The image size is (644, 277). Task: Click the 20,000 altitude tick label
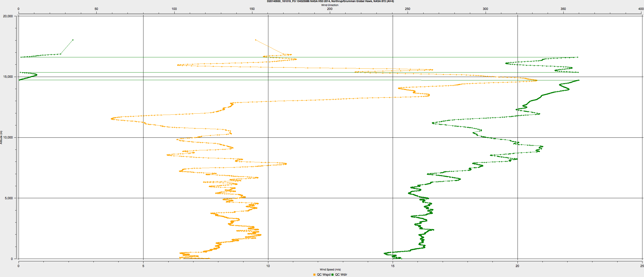[8, 16]
